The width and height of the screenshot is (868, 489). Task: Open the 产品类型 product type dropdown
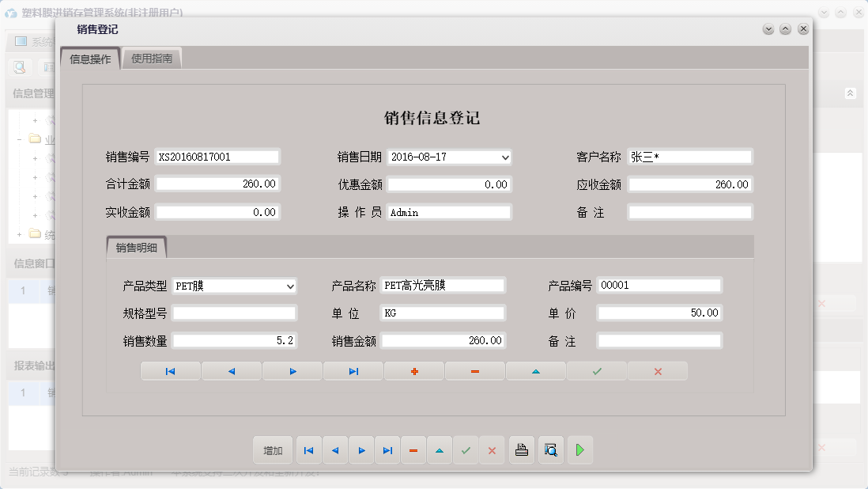click(290, 286)
